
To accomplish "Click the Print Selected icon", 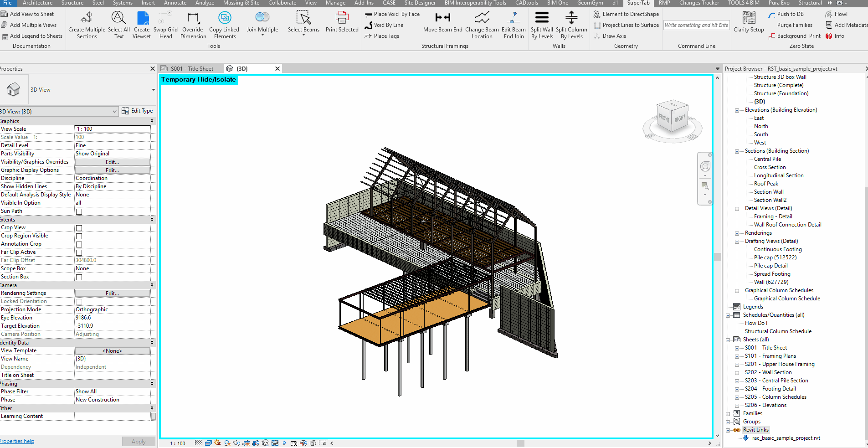I will coord(342,18).
